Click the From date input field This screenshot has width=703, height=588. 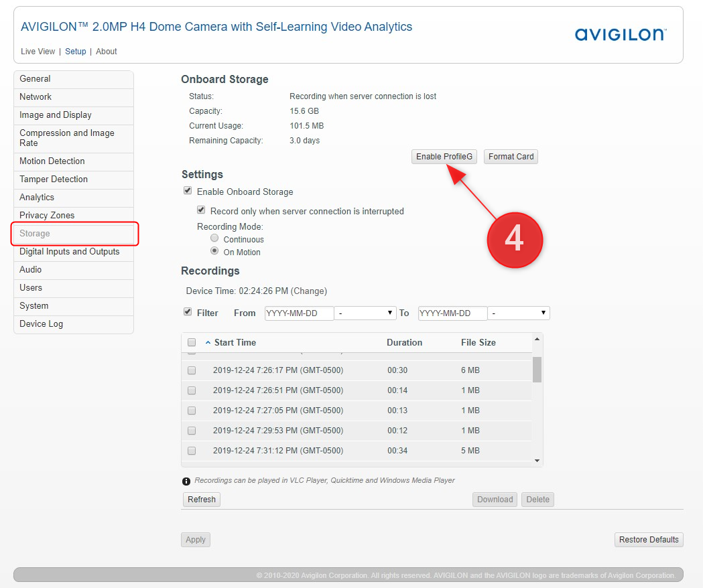pos(299,313)
